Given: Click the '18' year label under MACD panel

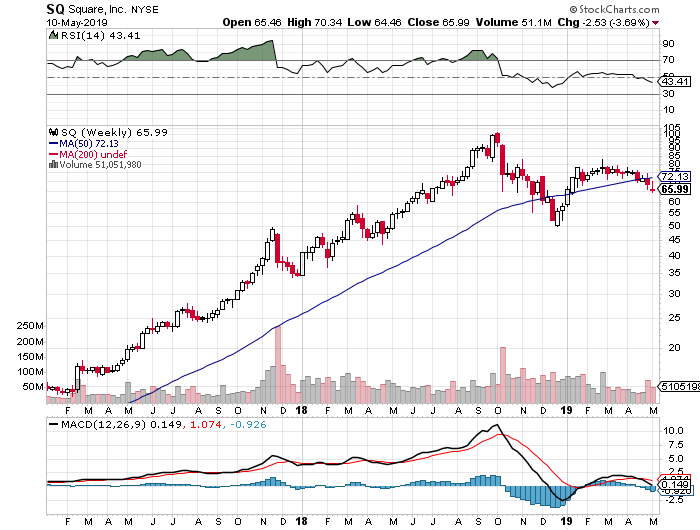Looking at the screenshot, I should tap(302, 522).
